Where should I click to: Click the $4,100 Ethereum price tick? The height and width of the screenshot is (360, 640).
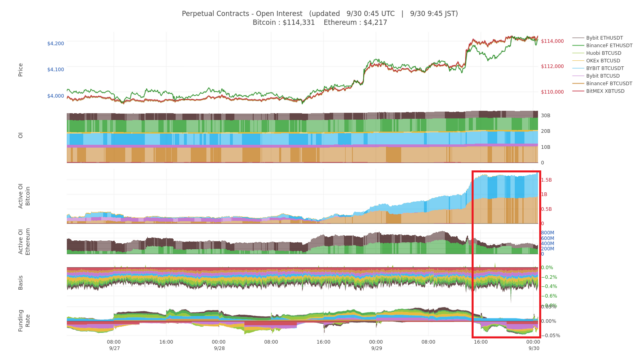coord(56,69)
